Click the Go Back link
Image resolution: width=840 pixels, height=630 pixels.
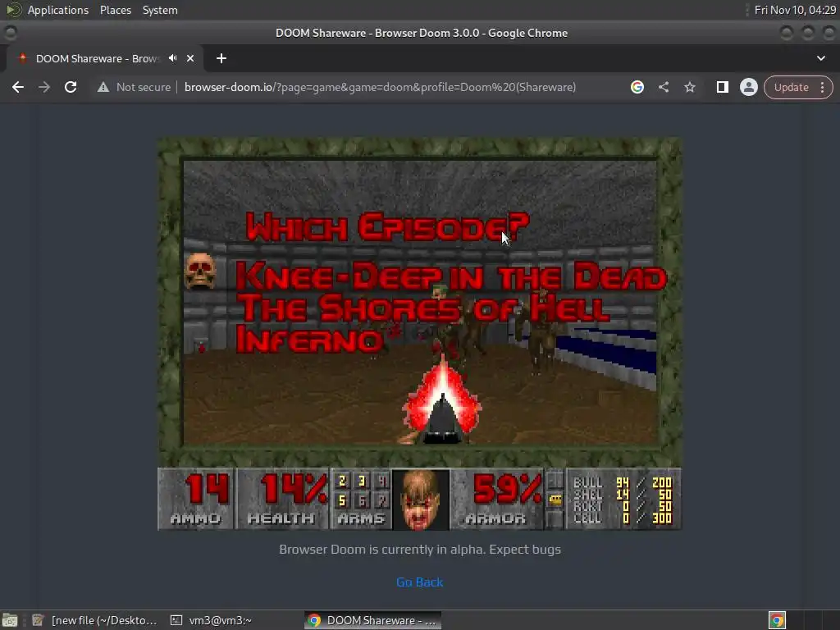pyautogui.click(x=419, y=582)
